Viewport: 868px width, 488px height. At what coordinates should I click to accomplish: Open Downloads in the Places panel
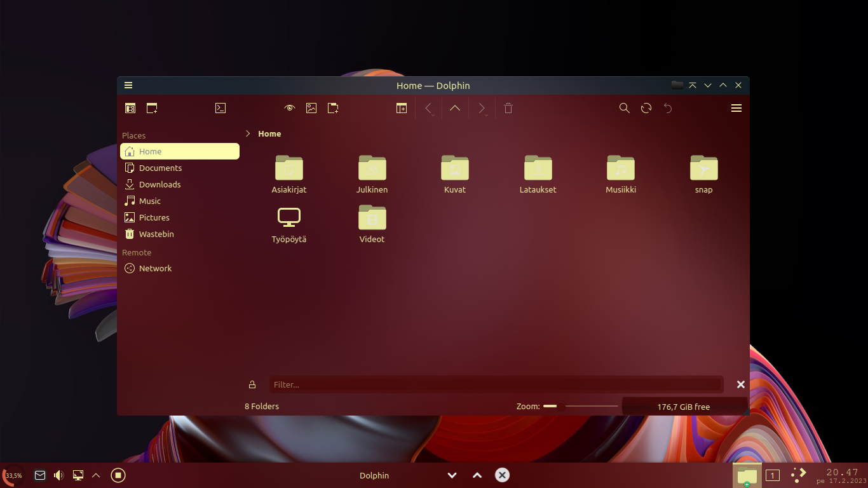coord(180,184)
